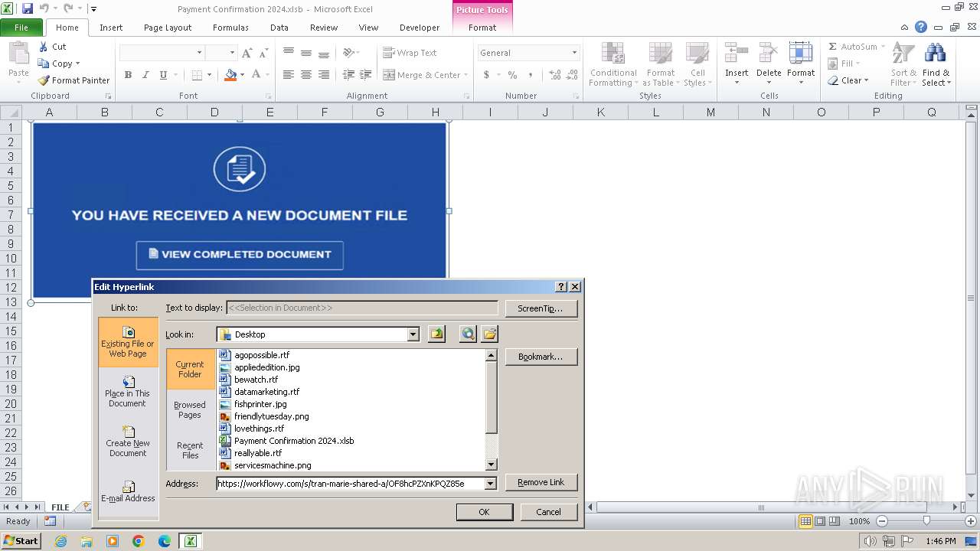Toggle Center text alignment
This screenshot has height=551, width=980.
click(x=306, y=75)
